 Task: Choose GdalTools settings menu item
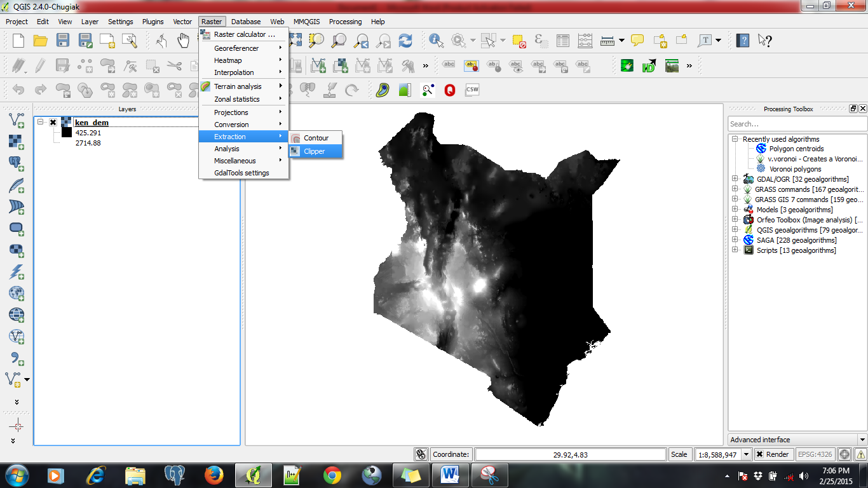pyautogui.click(x=244, y=173)
